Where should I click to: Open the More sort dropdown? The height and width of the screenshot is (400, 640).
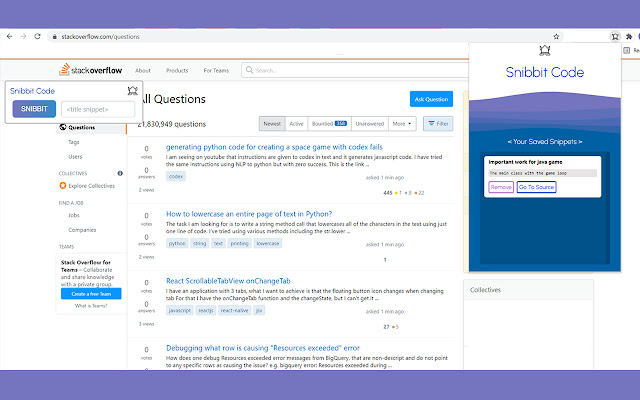[x=402, y=124]
